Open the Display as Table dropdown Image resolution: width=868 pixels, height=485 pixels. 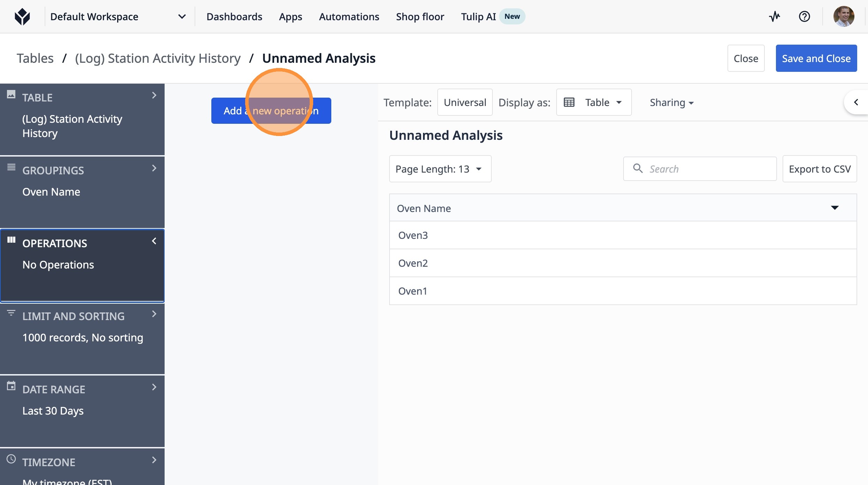point(594,103)
